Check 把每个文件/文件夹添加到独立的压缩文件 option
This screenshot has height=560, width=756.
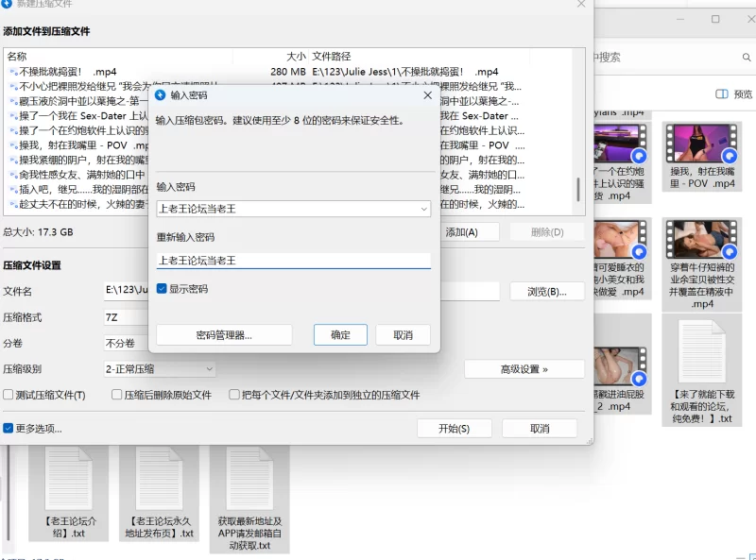click(x=233, y=395)
